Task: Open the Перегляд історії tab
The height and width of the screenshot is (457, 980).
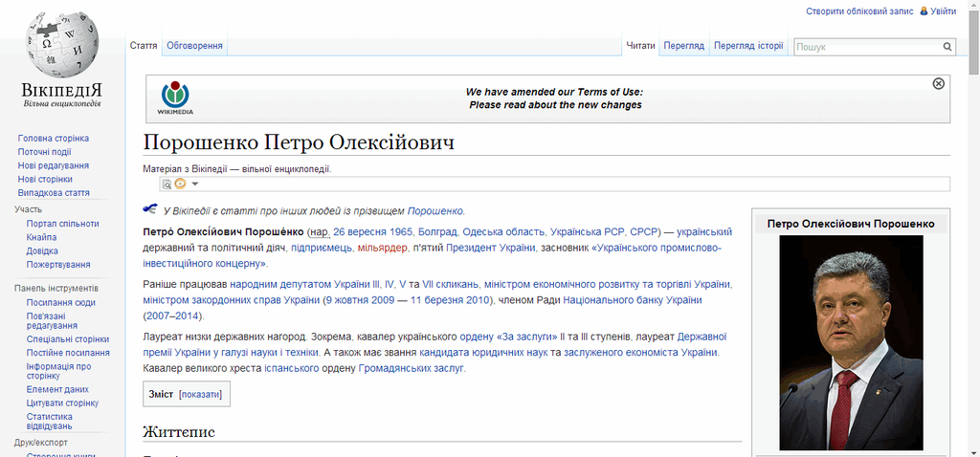Action: coord(748,46)
